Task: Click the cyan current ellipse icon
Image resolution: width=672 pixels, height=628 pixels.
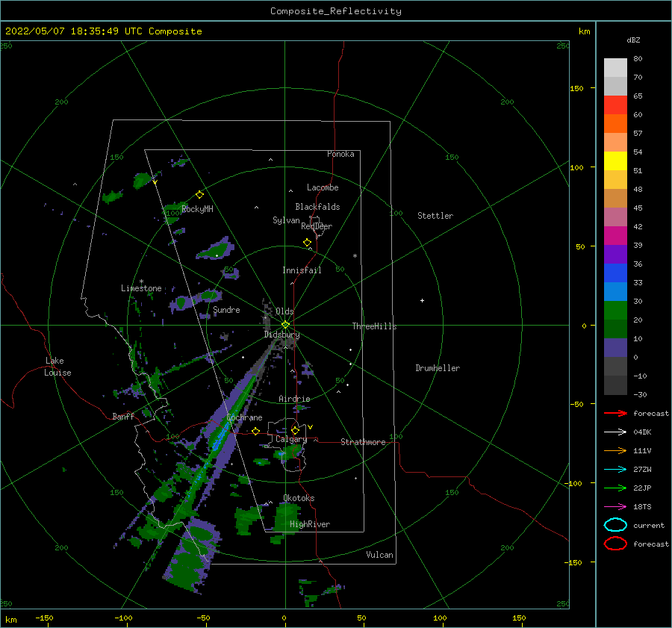Action: point(615,525)
